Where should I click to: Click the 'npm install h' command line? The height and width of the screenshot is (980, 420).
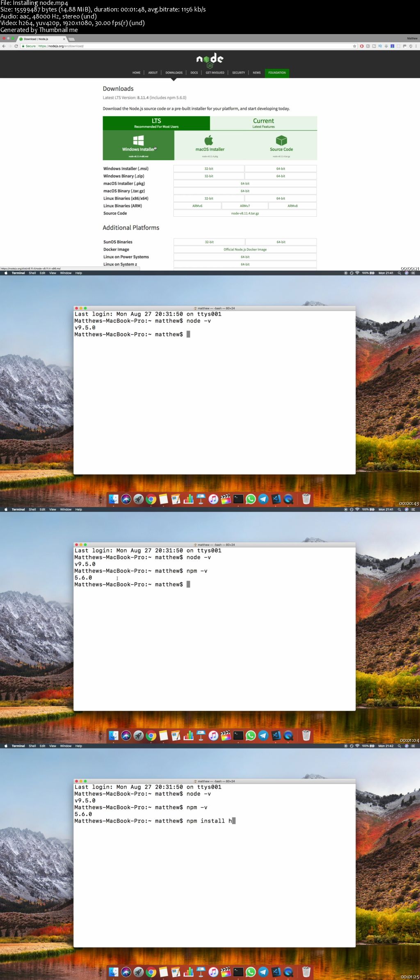(x=155, y=821)
